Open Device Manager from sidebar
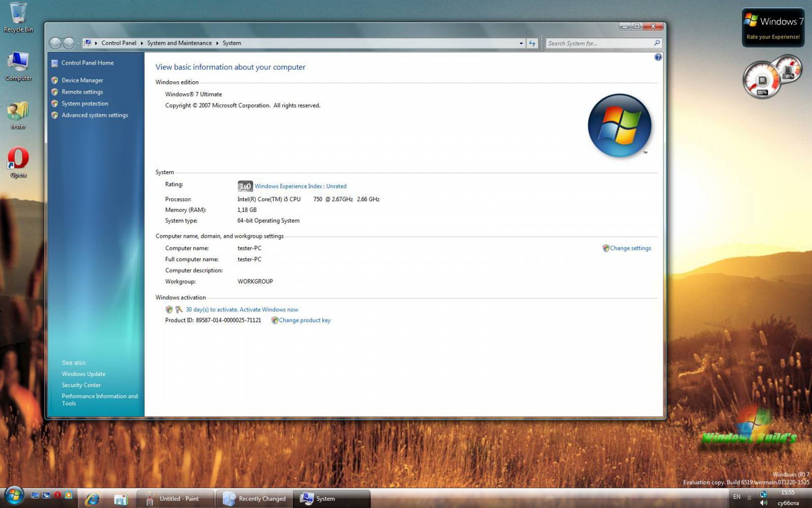This screenshot has width=812, height=508. (82, 80)
